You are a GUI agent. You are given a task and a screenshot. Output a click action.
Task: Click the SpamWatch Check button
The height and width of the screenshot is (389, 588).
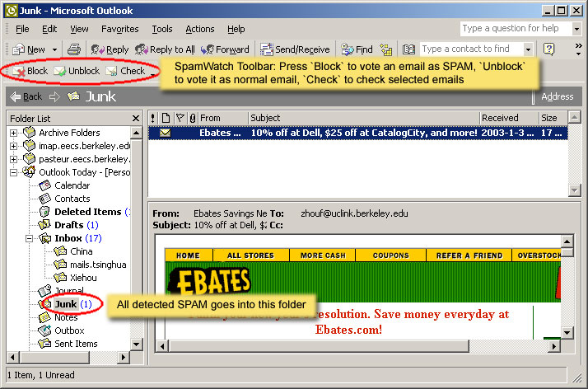(126, 71)
